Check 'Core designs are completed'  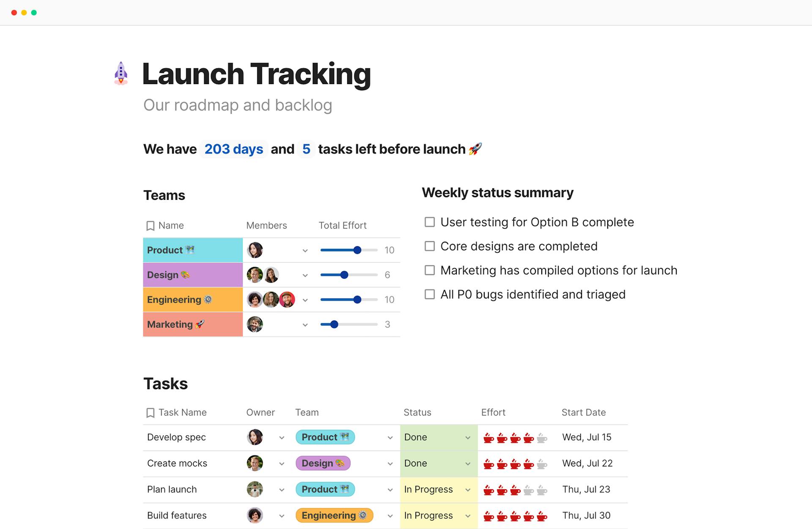pyautogui.click(x=429, y=246)
